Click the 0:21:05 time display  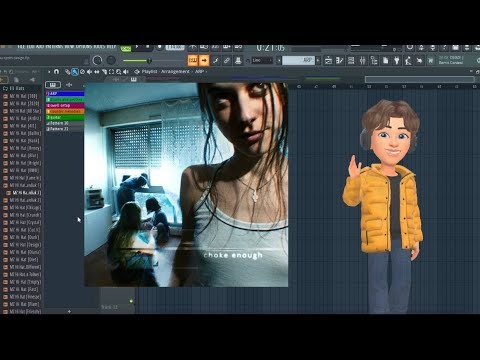click(x=270, y=48)
